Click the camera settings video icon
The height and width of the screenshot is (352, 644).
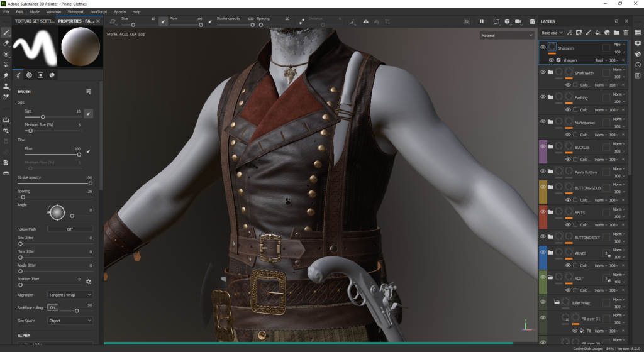pyautogui.click(x=518, y=21)
